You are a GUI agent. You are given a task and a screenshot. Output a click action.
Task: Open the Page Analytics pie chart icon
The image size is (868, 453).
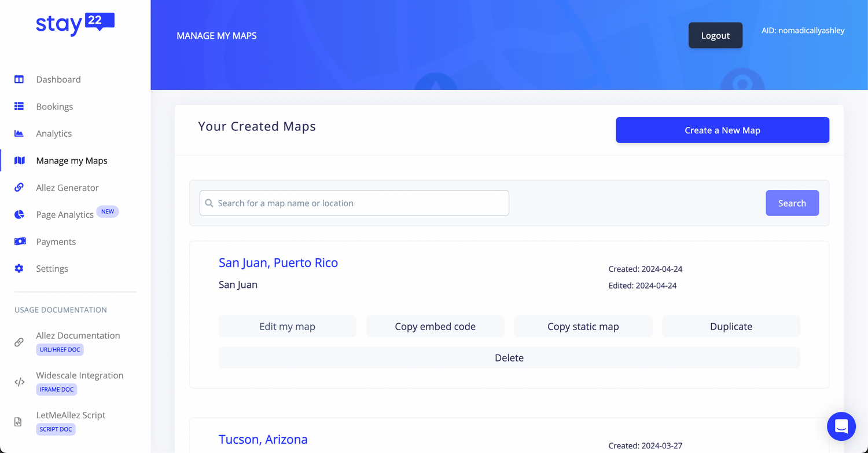(19, 214)
